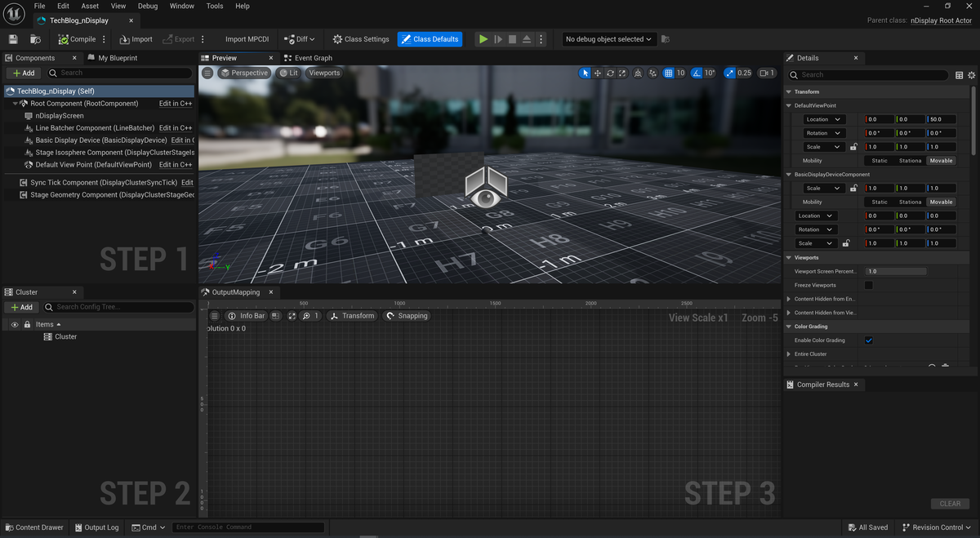
Task: Open Details property matrix table icon
Action: (960, 74)
